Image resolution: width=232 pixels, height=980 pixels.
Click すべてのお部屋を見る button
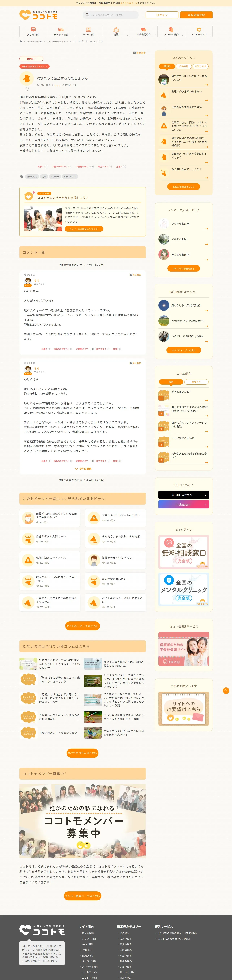click(x=184, y=269)
